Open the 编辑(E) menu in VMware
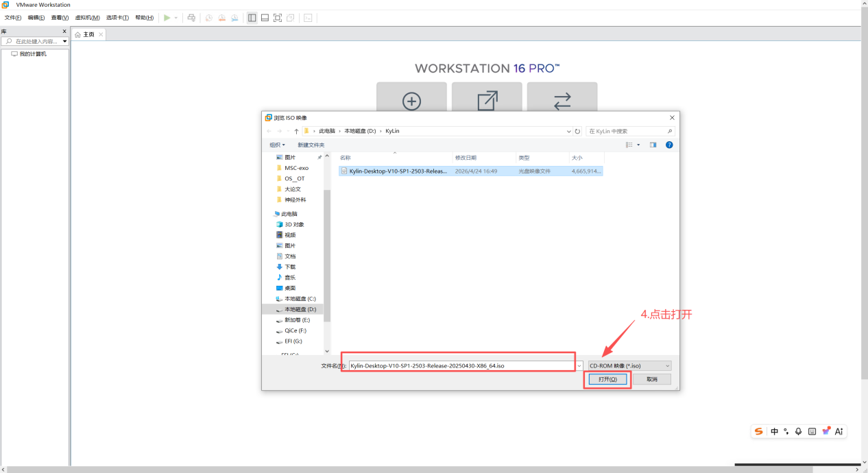The image size is (868, 473). (36, 18)
